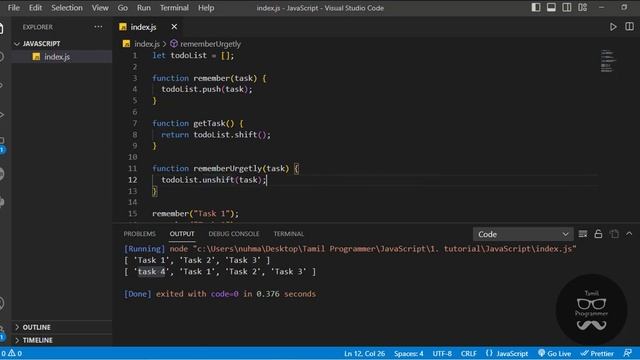This screenshot has width=640, height=360.
Task: Change file encoding UTF-8
Action: pos(442,353)
